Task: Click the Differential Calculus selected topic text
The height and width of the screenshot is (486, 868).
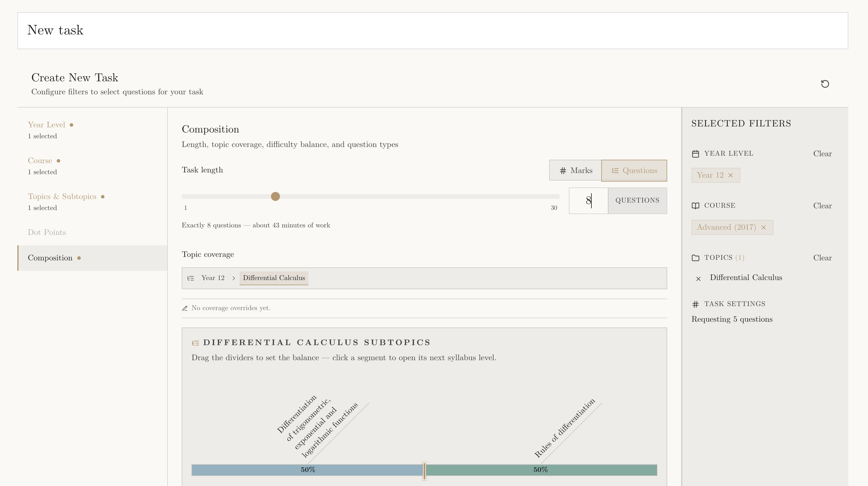Action: pos(746,278)
